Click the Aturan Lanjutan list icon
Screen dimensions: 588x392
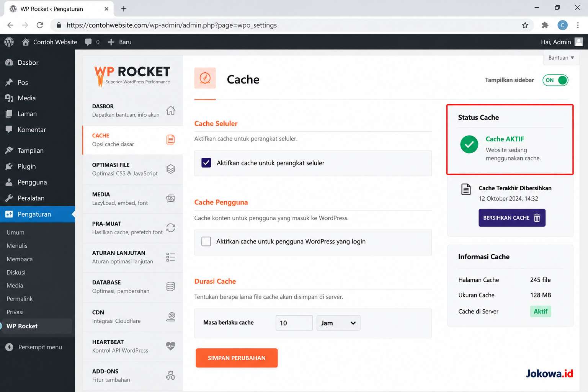click(171, 257)
